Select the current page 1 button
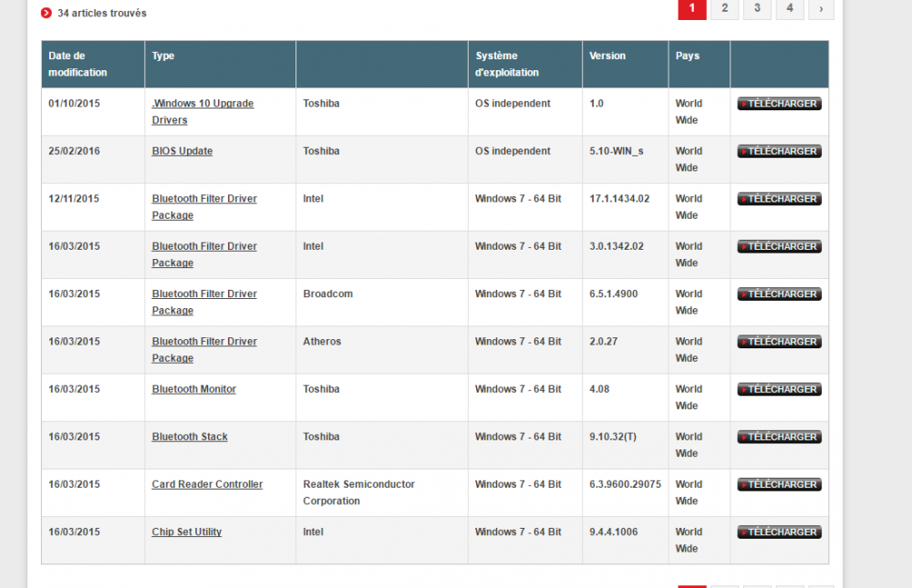This screenshot has width=912, height=588. (x=692, y=8)
